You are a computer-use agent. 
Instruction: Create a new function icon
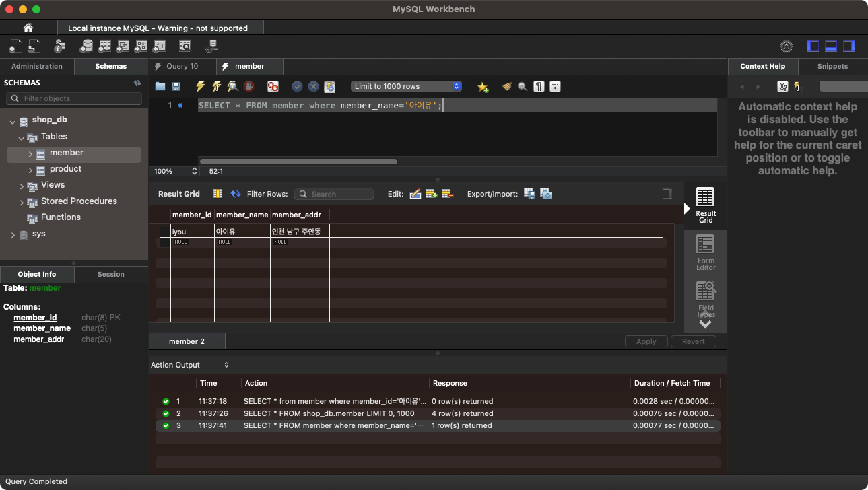click(x=159, y=46)
